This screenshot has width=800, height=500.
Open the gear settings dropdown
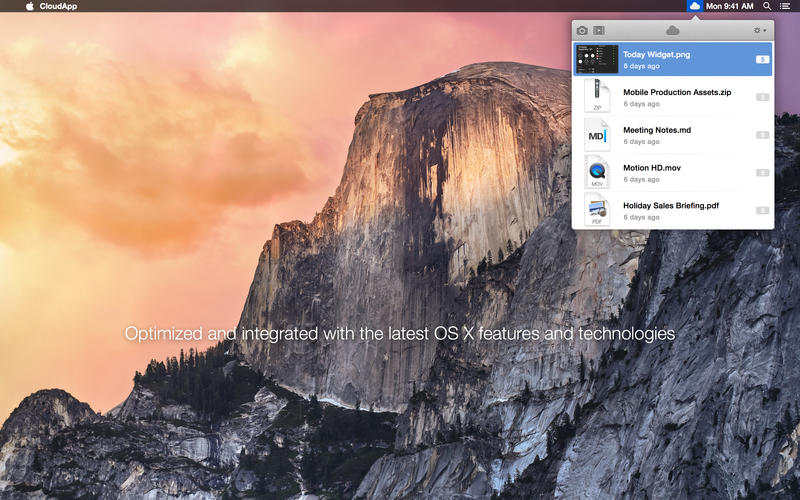[x=759, y=30]
